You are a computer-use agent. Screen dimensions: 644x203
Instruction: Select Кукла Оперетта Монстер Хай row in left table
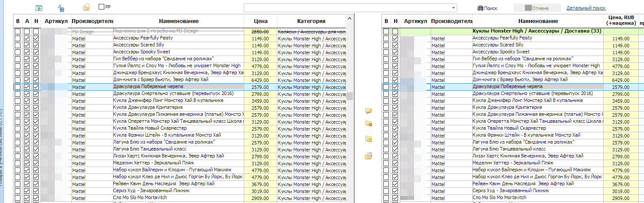179,121
